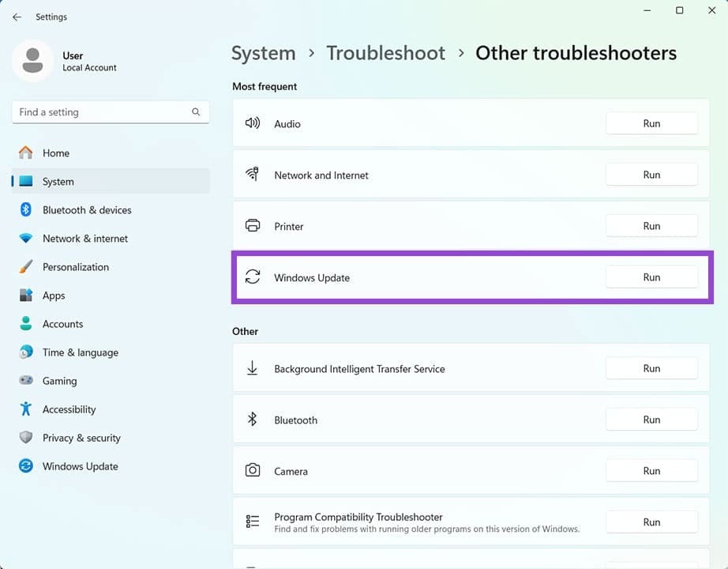The height and width of the screenshot is (569, 728).
Task: Click the Find a setting search field
Action: 110,111
